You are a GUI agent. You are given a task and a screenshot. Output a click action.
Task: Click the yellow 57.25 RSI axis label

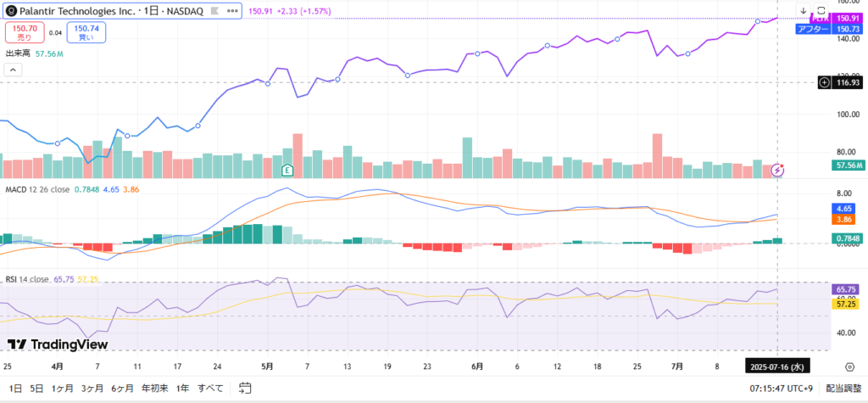pos(846,305)
